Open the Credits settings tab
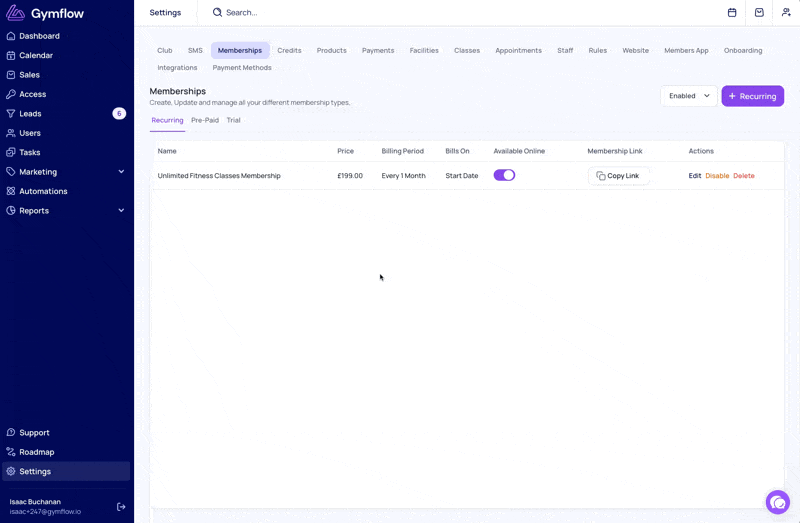 coord(289,50)
